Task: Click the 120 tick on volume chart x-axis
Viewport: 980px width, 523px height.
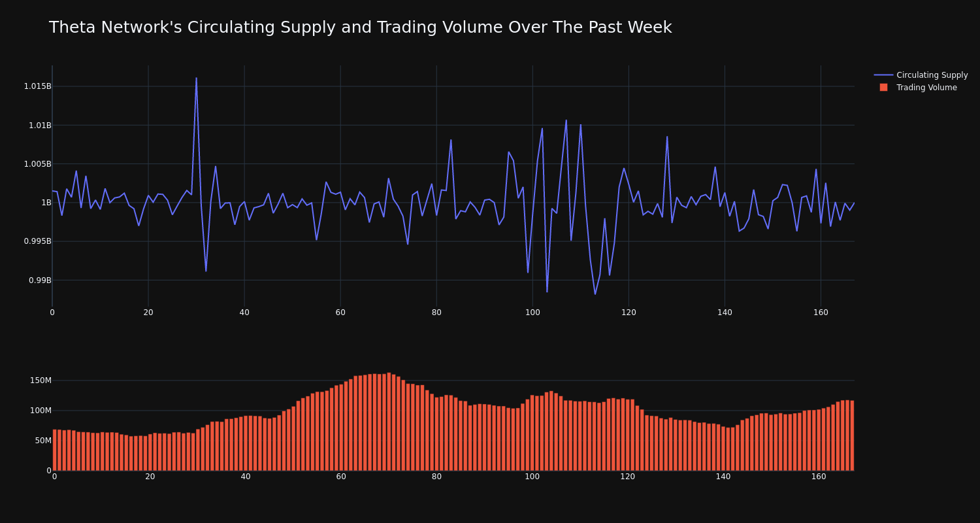Action: coord(628,477)
